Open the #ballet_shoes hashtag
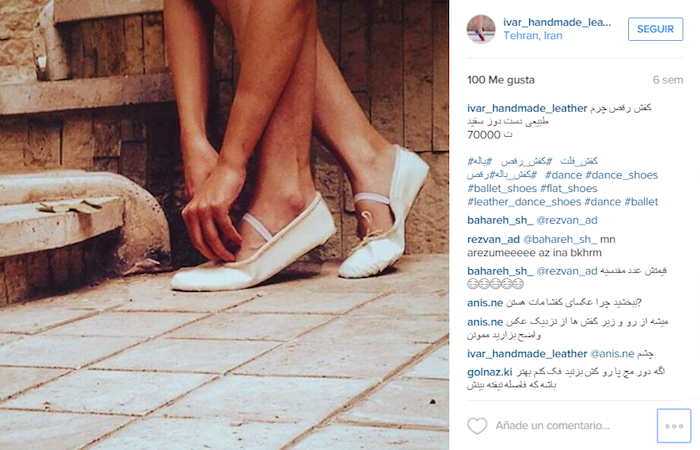700x450 pixels. pyautogui.click(x=502, y=188)
